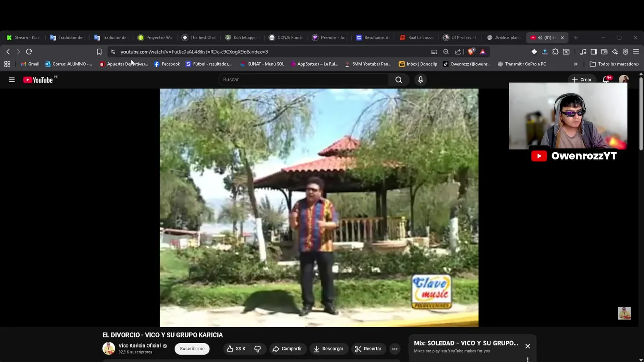The image size is (644, 362).
Task: Open Todos los marcadores folder
Action: pyautogui.click(x=614, y=64)
